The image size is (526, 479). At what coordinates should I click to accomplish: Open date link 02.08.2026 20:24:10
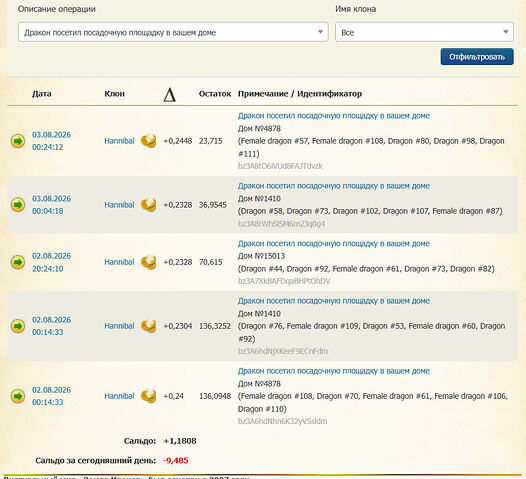click(x=51, y=262)
